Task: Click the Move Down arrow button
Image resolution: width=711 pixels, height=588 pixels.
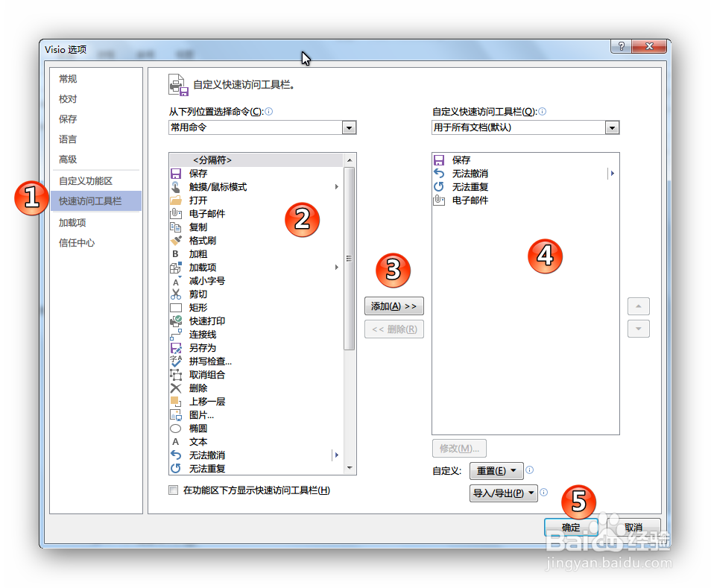Action: coord(639,329)
